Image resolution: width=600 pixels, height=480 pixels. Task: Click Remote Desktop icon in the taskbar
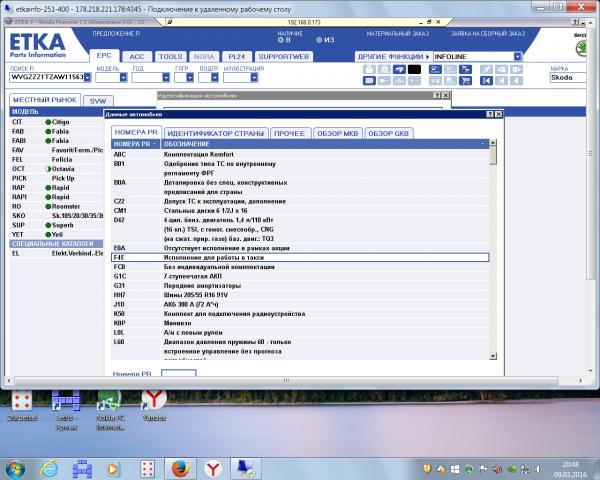pyautogui.click(x=246, y=469)
